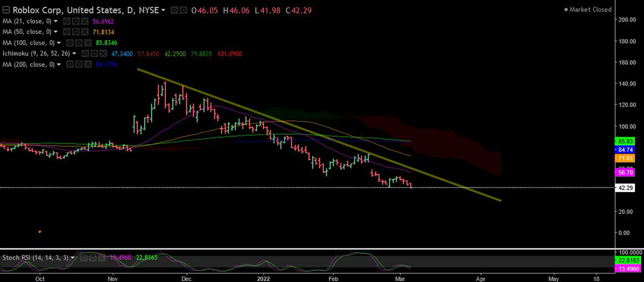Click the Apr label on the time axis
The image size is (644, 282).
pyautogui.click(x=481, y=278)
